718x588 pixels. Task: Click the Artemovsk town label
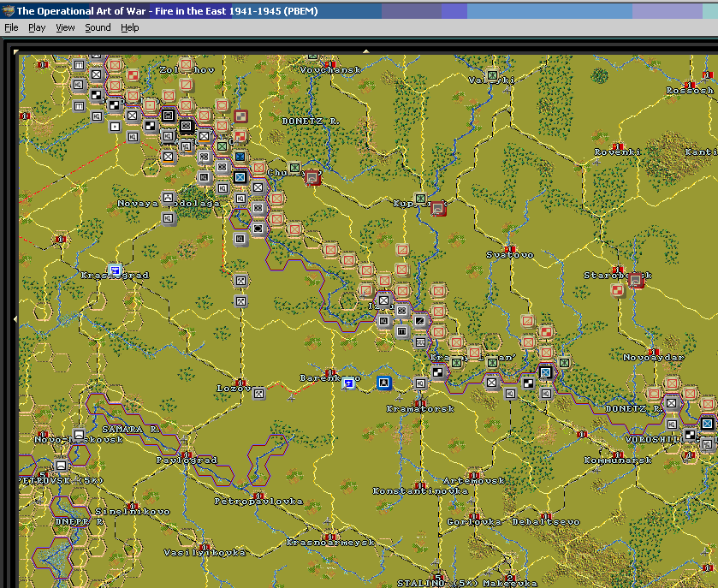474,481
